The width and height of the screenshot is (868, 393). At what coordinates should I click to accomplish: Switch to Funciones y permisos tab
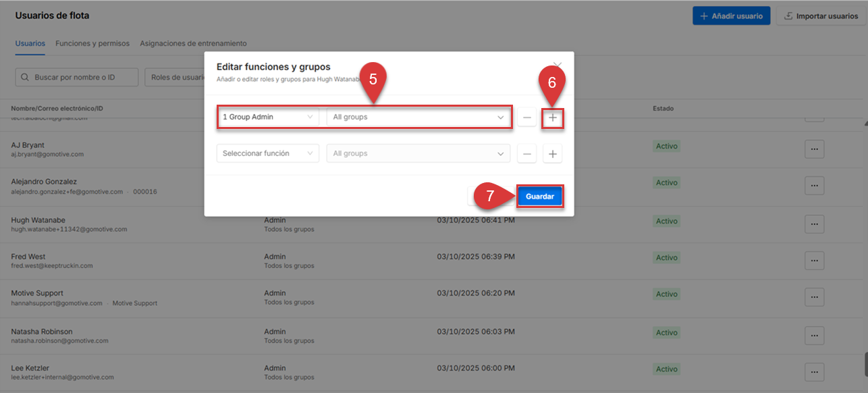click(x=92, y=43)
